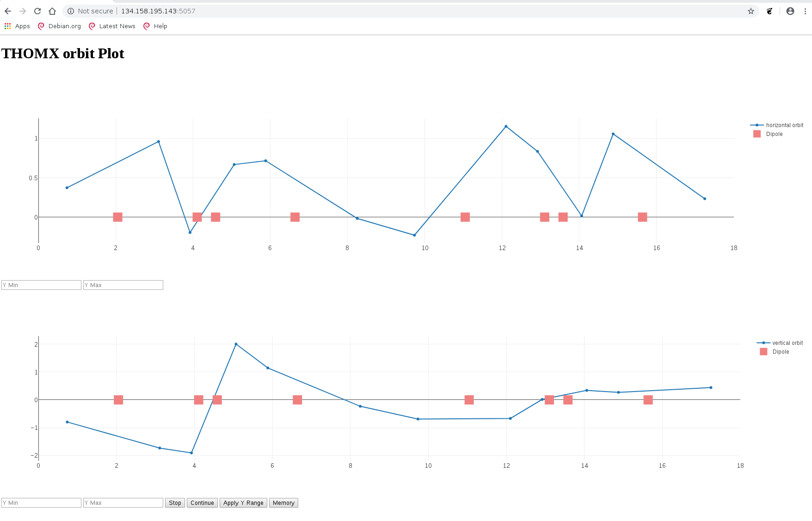Screen dimensions: 812x521
Task: Toggle horizontal orbit trace in legend
Action: (784, 125)
